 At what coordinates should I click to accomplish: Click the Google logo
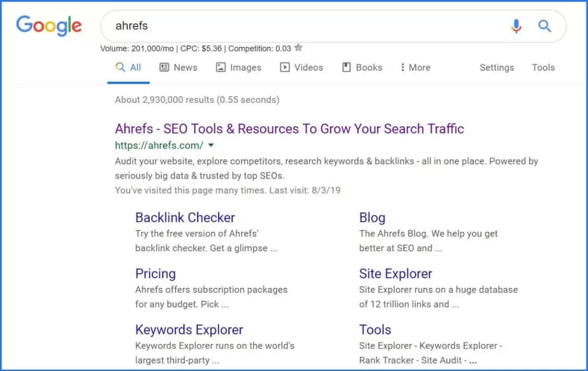pyautogui.click(x=49, y=26)
